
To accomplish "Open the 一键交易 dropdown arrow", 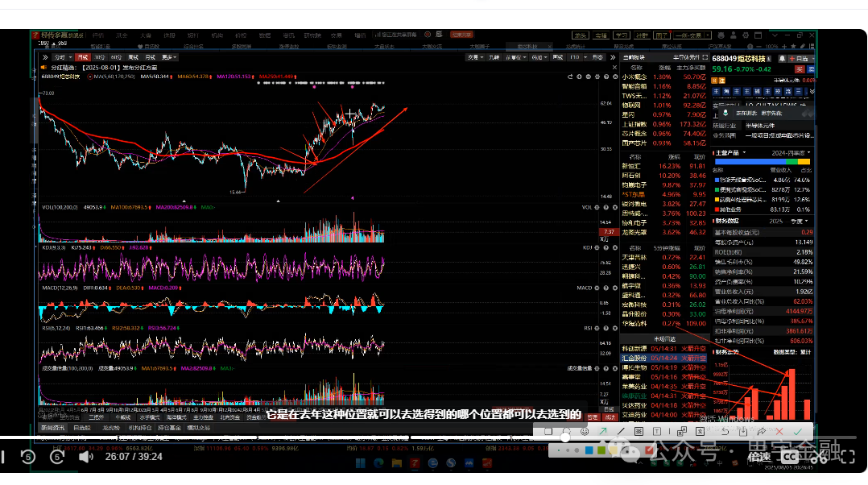I will tap(708, 35).
